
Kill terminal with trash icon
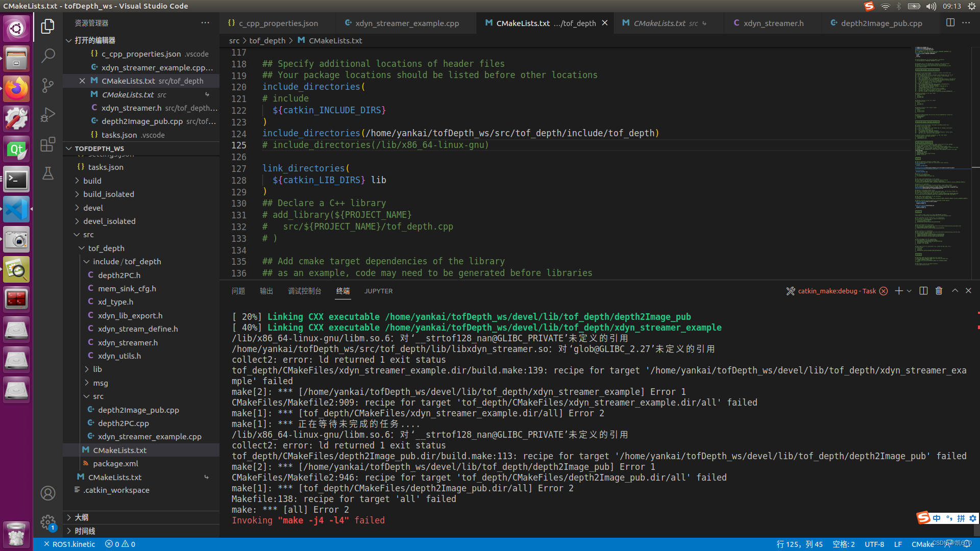[x=939, y=291]
